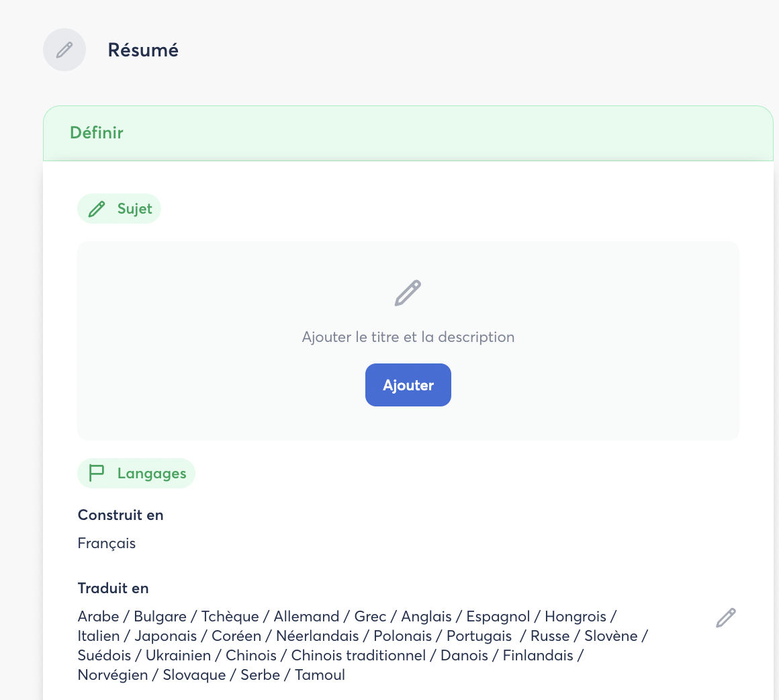The width and height of the screenshot is (779, 700).
Task: Select the Définir section header
Action: [97, 133]
